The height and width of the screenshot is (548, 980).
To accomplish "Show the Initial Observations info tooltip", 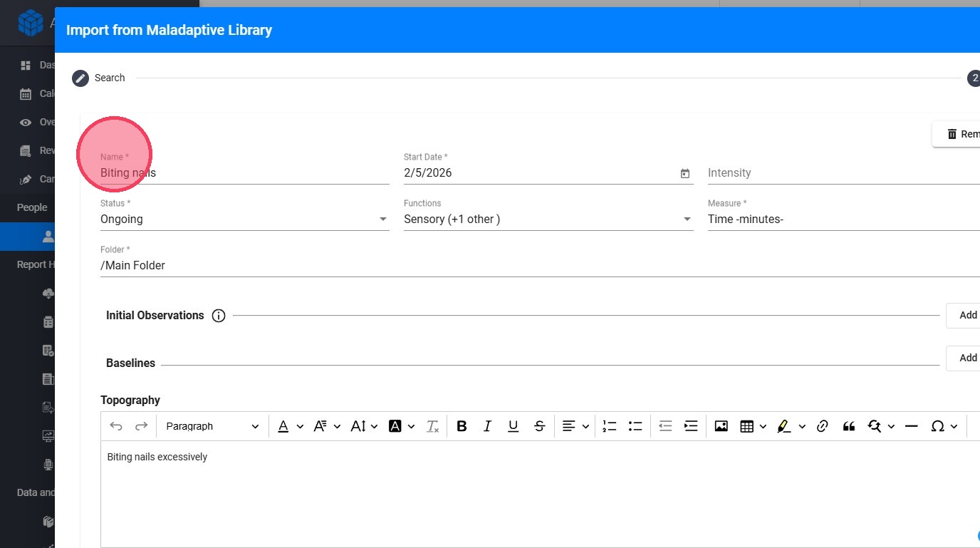I will point(219,316).
